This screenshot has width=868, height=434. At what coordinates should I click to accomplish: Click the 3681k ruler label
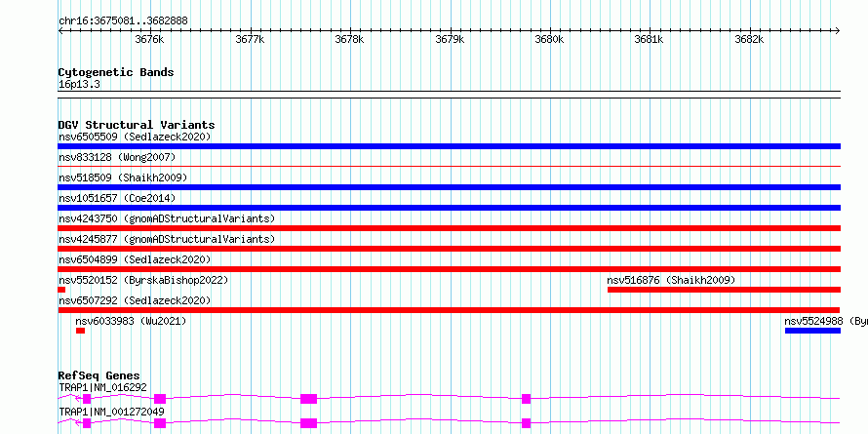(650, 39)
